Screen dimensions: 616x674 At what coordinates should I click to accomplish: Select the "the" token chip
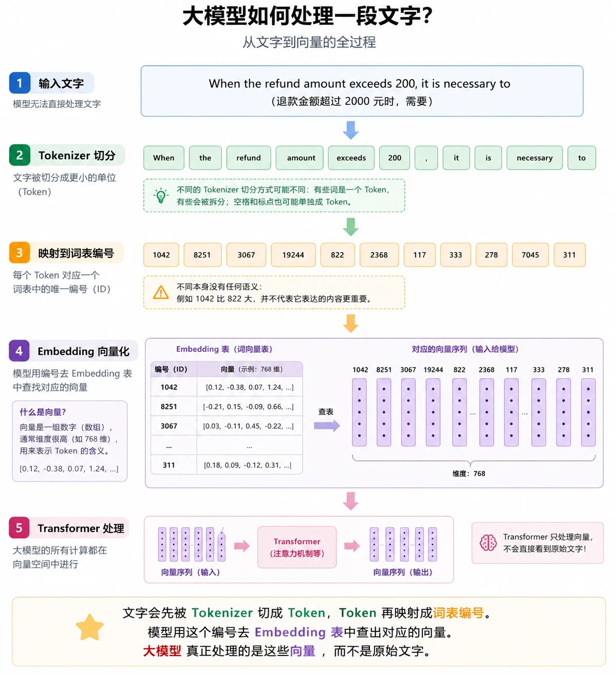206,158
